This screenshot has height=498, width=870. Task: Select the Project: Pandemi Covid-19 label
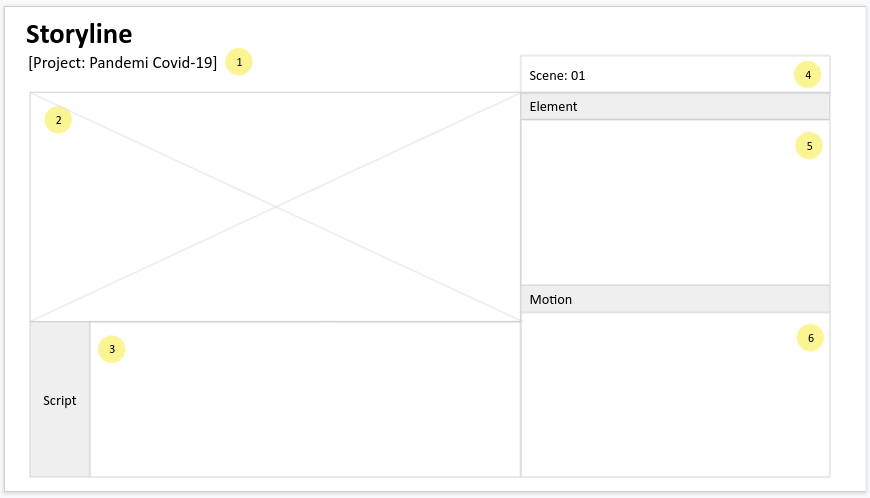[x=122, y=62]
